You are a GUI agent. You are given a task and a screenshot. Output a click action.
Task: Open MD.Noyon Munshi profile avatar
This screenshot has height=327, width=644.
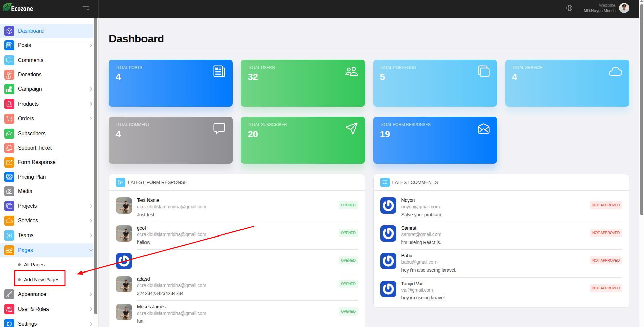(x=624, y=8)
